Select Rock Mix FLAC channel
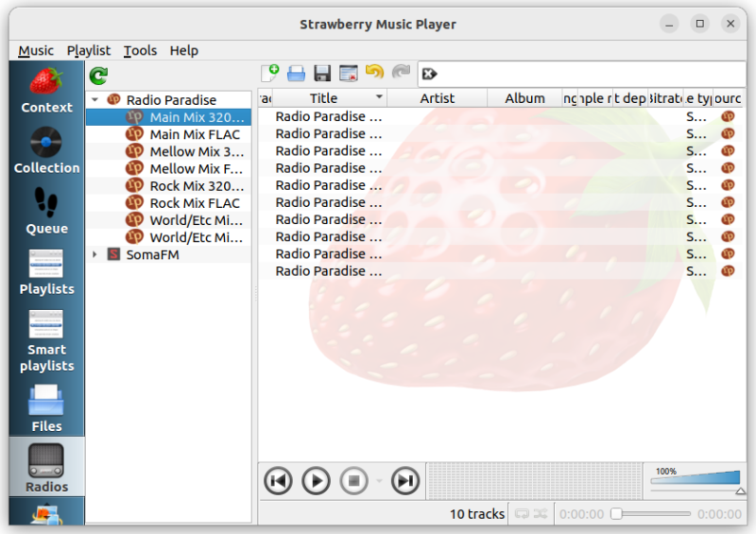The height and width of the screenshot is (534, 756). [x=169, y=203]
